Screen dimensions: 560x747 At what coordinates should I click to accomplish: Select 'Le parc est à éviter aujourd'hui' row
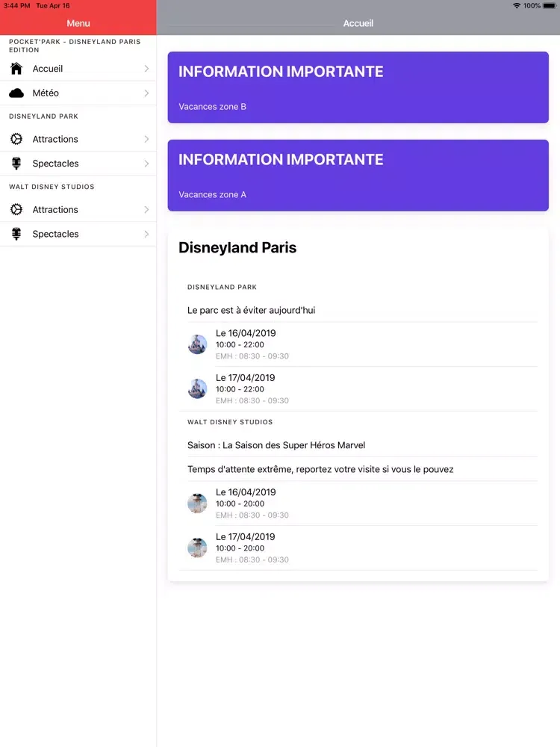coord(358,310)
